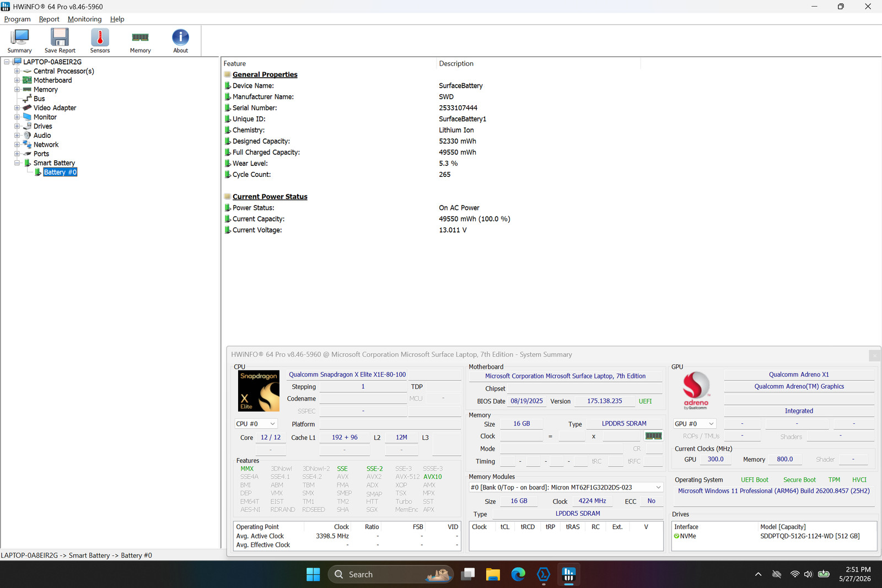Open the CPU #0 dropdown

click(x=256, y=424)
